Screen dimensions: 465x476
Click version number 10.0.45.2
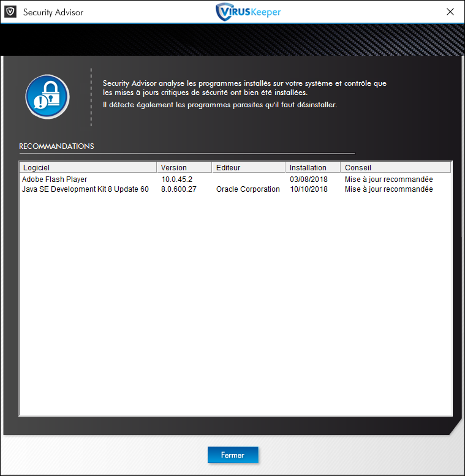tap(177, 179)
